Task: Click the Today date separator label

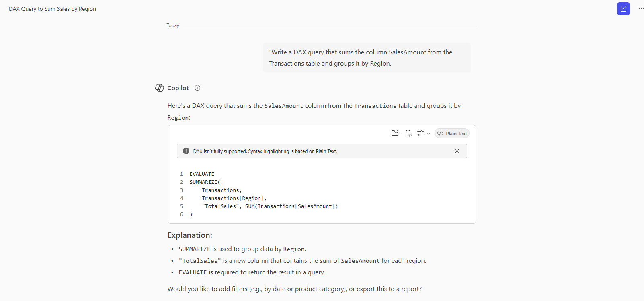Action: [173, 25]
